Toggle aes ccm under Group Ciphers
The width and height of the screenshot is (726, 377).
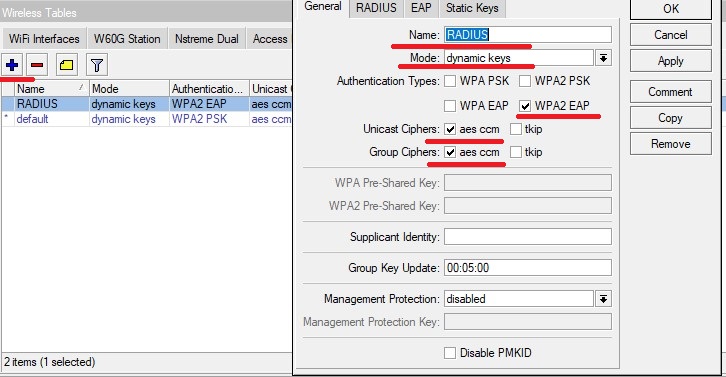[x=450, y=152]
